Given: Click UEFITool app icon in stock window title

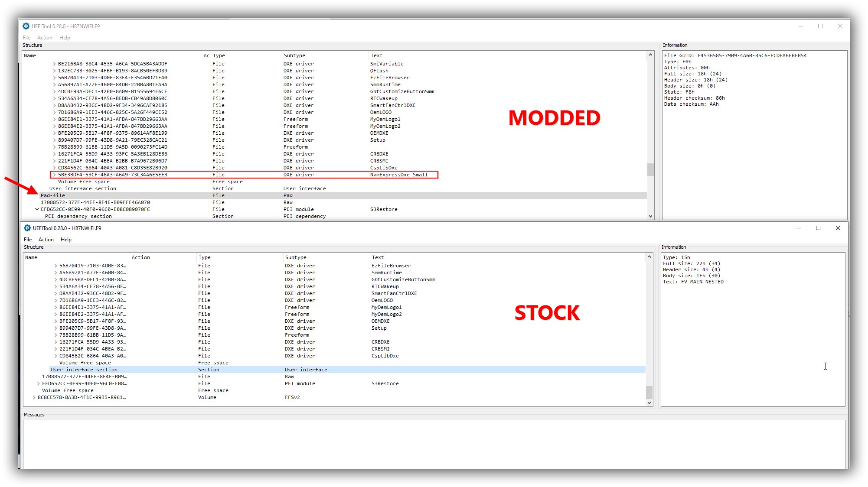Looking at the screenshot, I should [x=27, y=228].
